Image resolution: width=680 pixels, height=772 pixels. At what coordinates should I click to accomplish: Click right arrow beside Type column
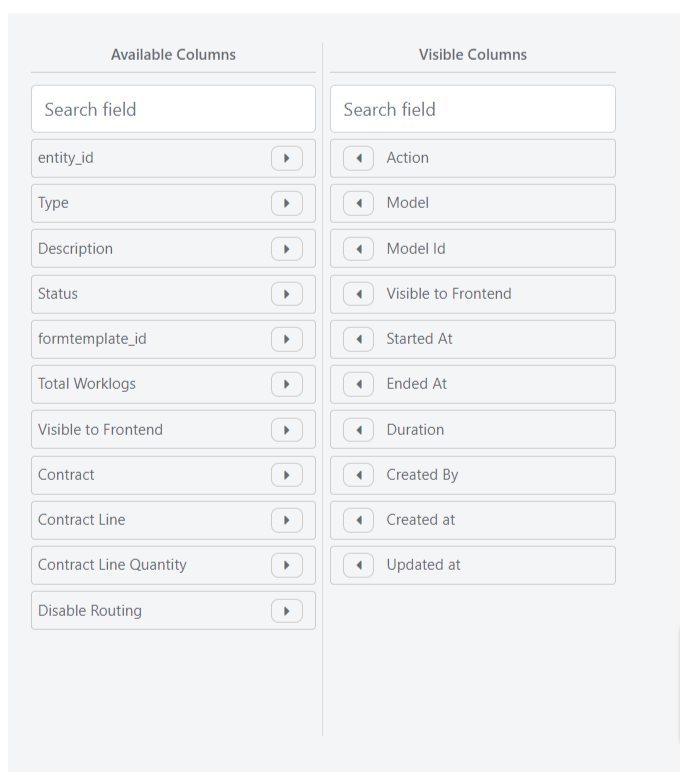[x=287, y=203]
